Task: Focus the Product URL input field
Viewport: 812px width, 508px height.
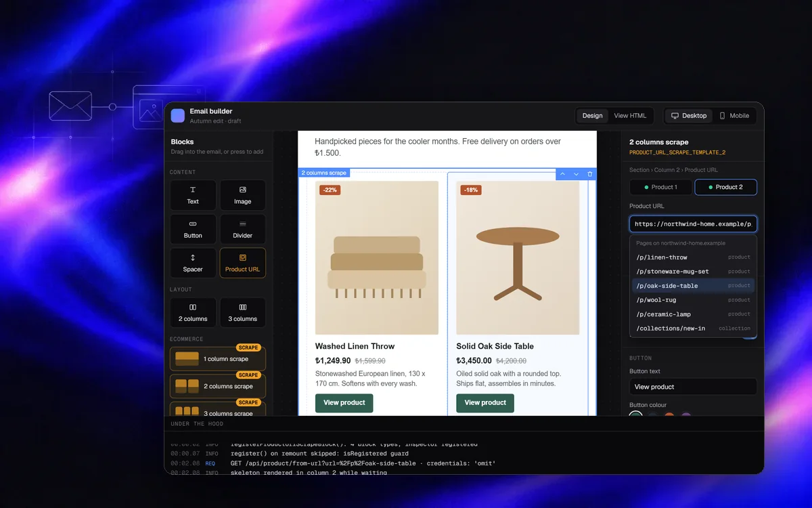Action: pyautogui.click(x=693, y=224)
